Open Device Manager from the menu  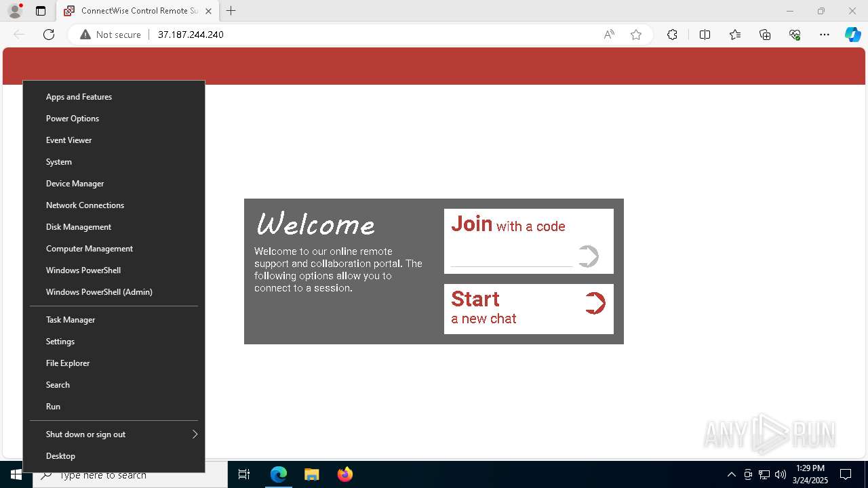coord(114,184)
